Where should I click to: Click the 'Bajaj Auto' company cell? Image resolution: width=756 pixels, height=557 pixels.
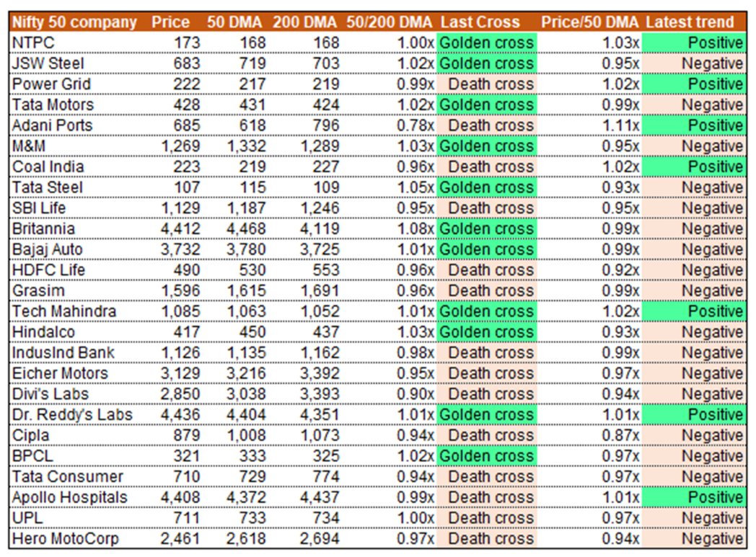pos(48,250)
